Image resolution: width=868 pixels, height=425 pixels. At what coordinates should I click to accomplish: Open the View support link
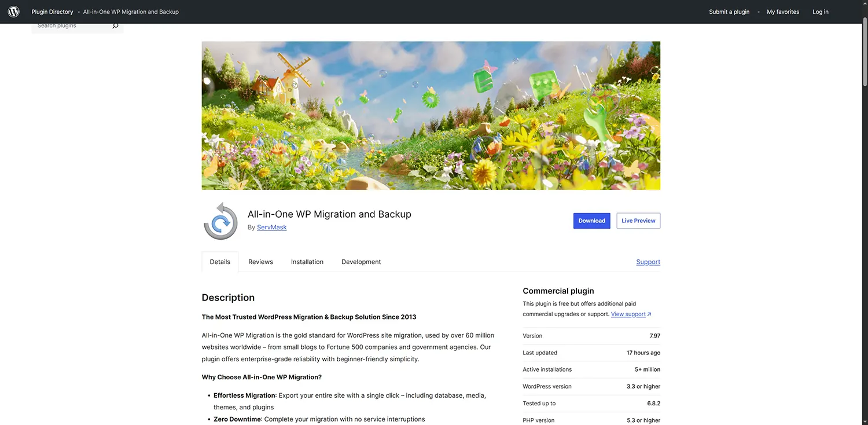pyautogui.click(x=627, y=314)
